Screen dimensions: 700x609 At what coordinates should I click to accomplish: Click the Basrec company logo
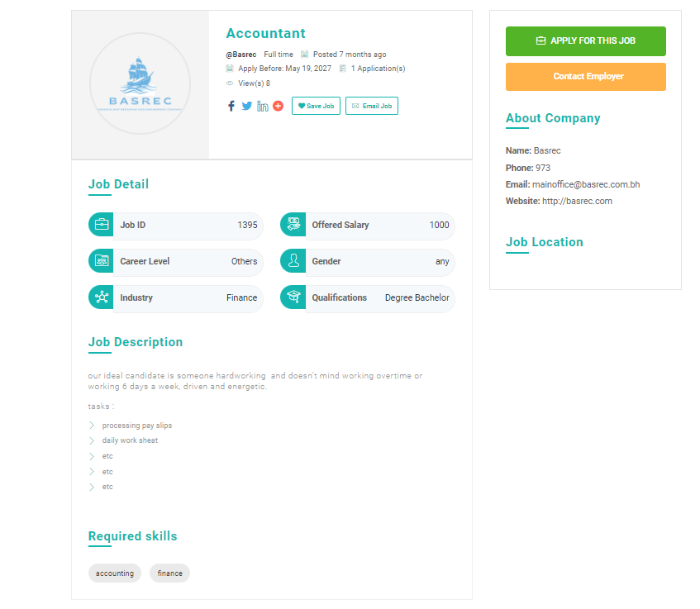pyautogui.click(x=140, y=83)
